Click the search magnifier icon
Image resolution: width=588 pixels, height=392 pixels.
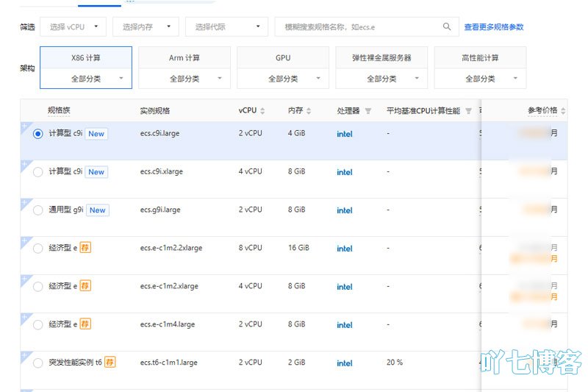point(446,27)
